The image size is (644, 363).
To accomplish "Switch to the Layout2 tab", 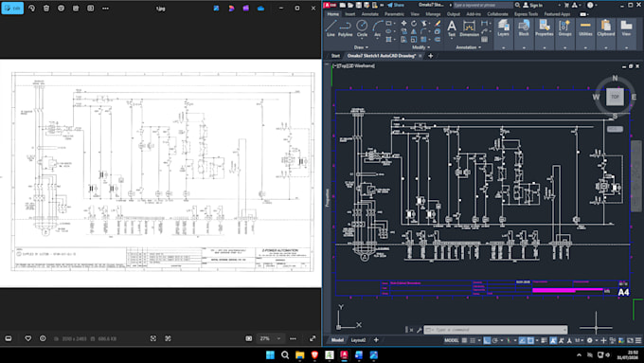I will 358,340.
